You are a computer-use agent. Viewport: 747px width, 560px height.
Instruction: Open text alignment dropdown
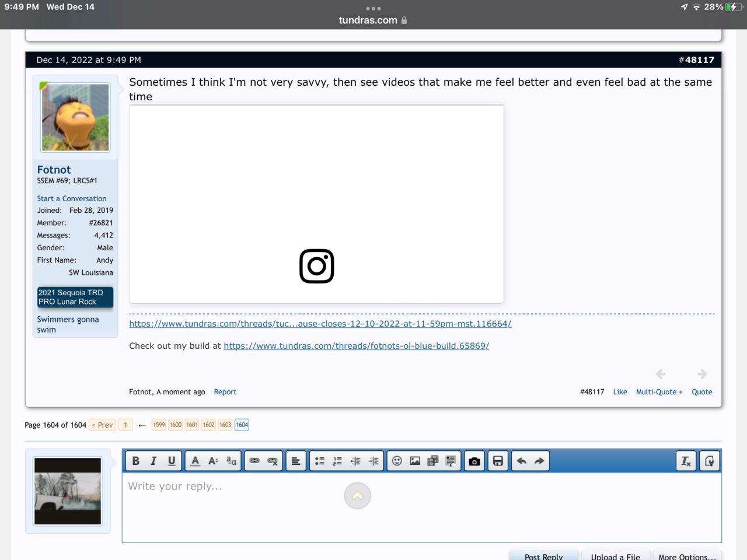pos(296,461)
